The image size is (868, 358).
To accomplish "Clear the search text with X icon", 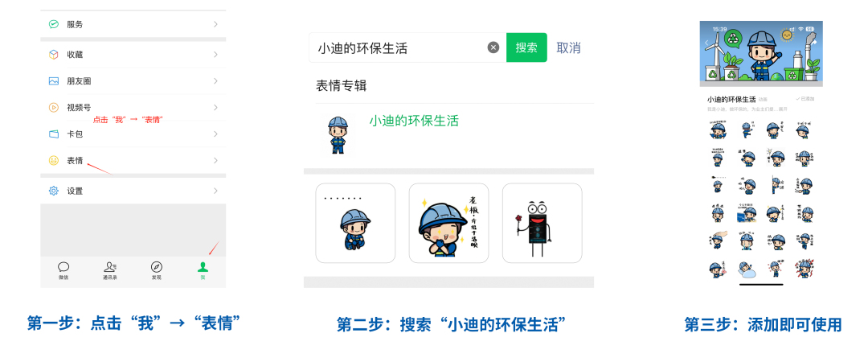I will [x=493, y=47].
